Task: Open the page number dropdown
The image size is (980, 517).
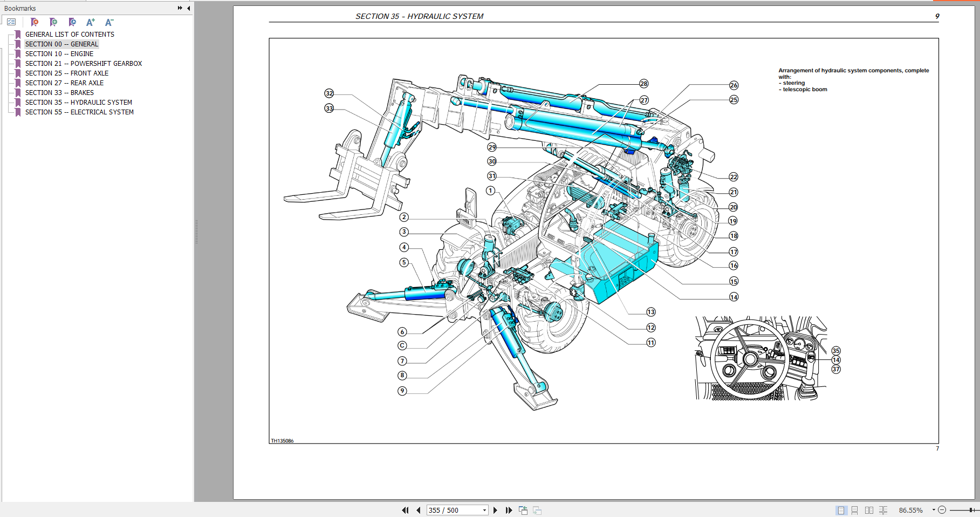Action: click(484, 510)
